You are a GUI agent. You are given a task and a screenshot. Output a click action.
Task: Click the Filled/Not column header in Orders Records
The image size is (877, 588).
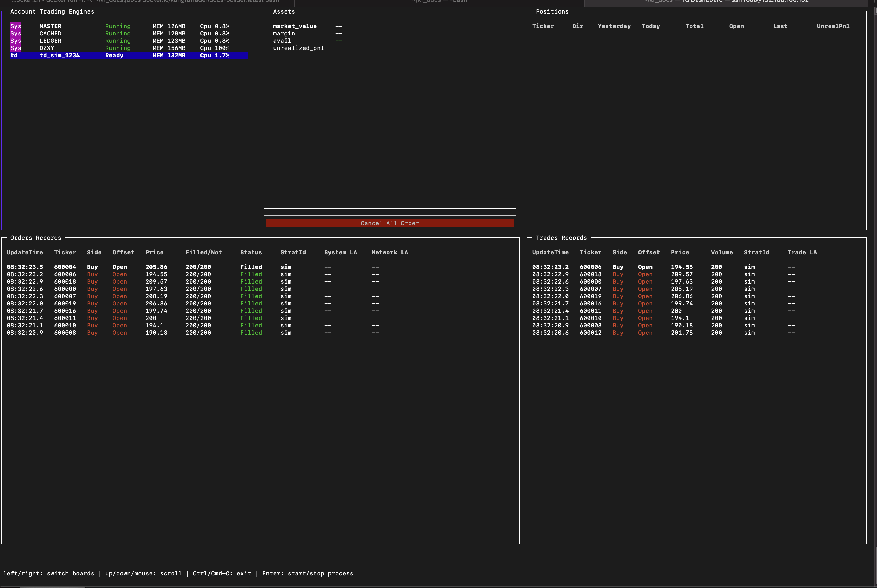tap(204, 252)
